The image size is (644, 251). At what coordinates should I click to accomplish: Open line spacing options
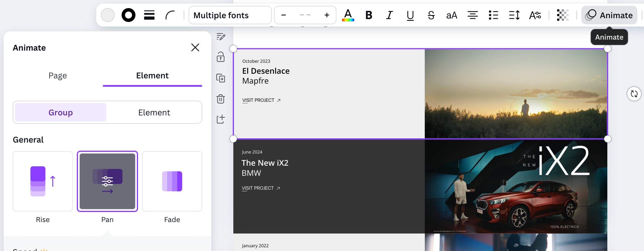[x=514, y=15]
